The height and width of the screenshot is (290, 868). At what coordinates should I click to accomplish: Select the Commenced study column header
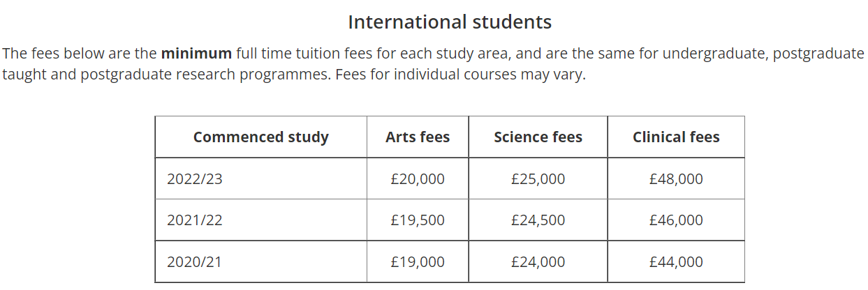pos(260,137)
